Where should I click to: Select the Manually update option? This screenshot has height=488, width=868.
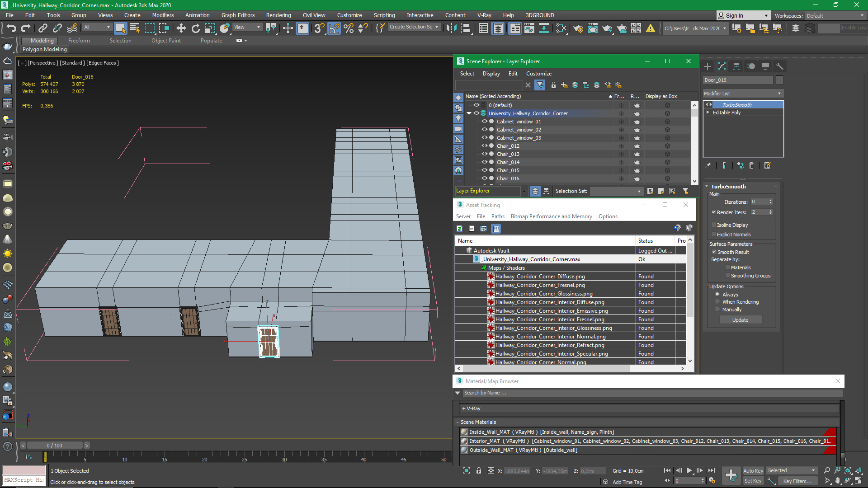pyautogui.click(x=717, y=310)
